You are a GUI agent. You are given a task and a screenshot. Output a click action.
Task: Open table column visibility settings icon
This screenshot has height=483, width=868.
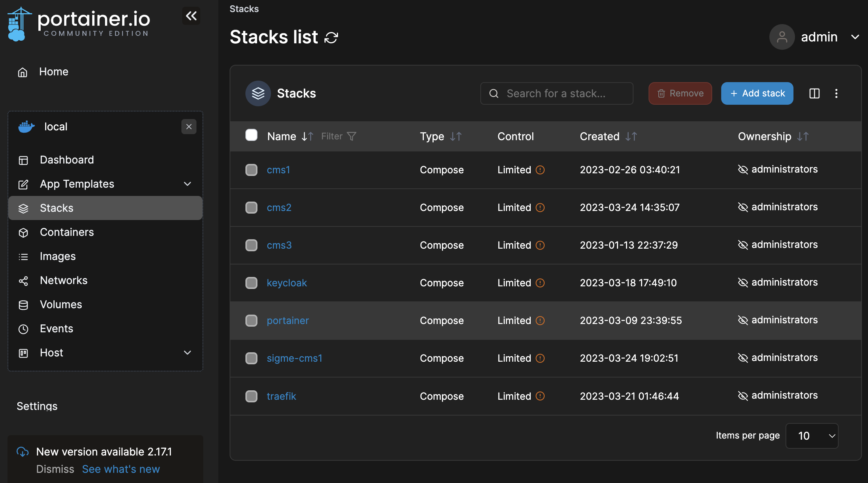click(815, 93)
